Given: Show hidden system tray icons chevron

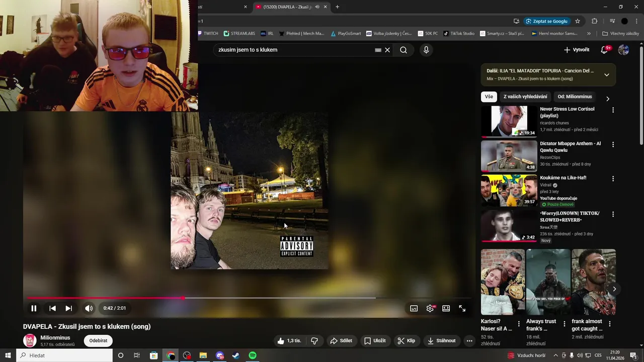Looking at the screenshot, I should tap(556, 355).
